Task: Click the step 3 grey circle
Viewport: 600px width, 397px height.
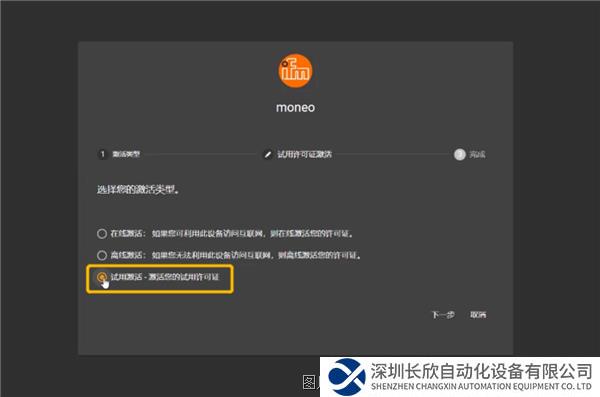Action: pyautogui.click(x=460, y=154)
